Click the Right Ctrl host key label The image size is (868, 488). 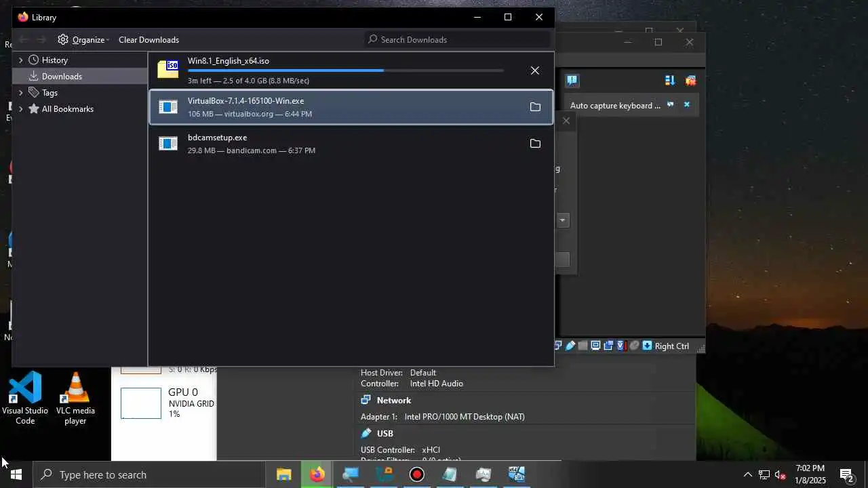672,346
